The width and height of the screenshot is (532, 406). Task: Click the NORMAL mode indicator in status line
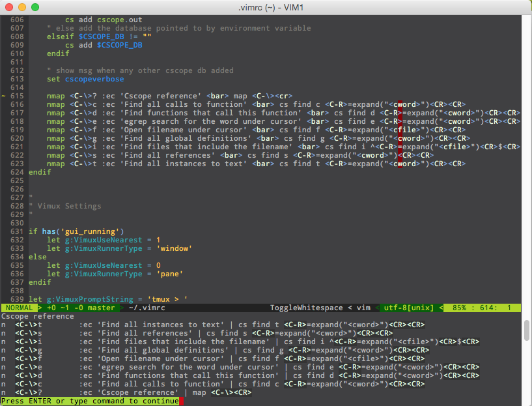[19, 308]
